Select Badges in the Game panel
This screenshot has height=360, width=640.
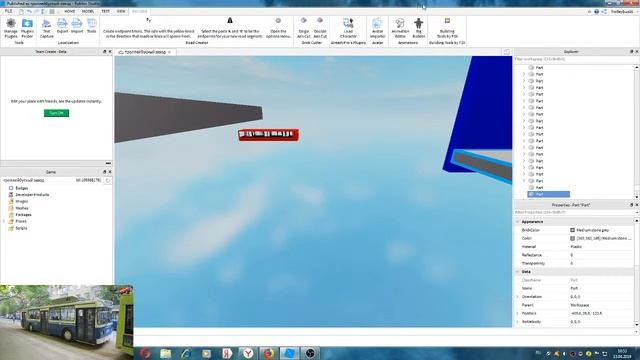pyautogui.click(x=22, y=188)
